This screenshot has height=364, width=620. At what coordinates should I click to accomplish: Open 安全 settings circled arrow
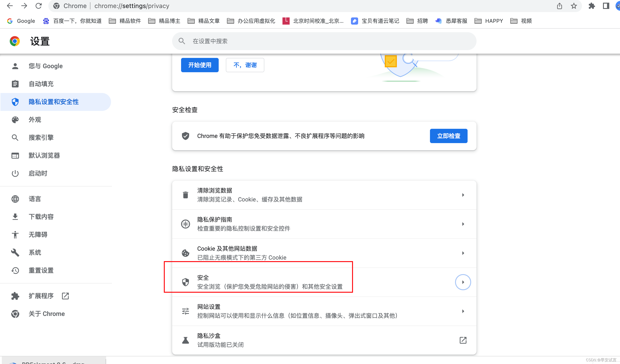(463, 282)
